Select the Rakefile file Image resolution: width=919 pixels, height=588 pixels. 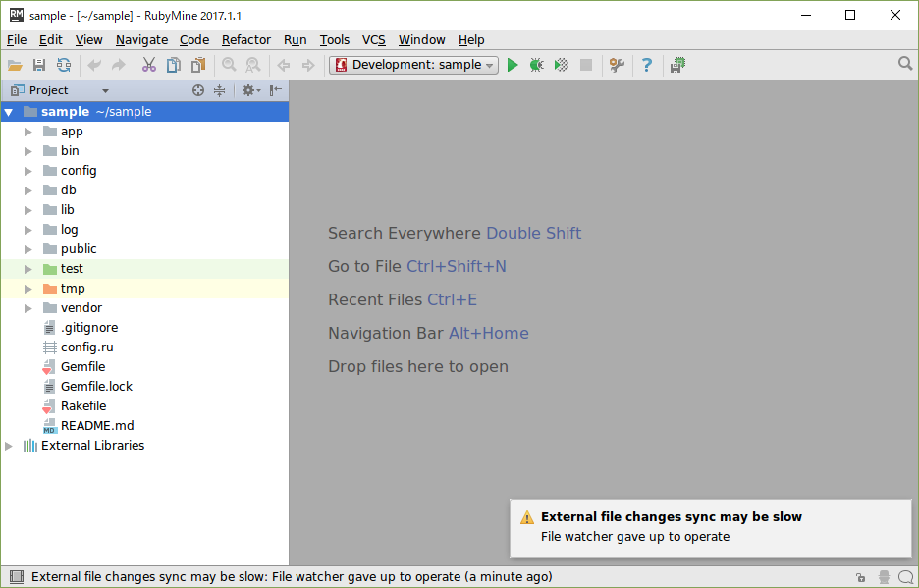pos(144,406)
